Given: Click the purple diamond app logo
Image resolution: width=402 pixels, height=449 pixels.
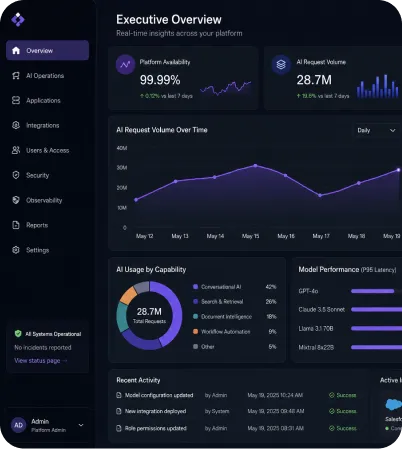Looking at the screenshot, I should coord(18,19).
